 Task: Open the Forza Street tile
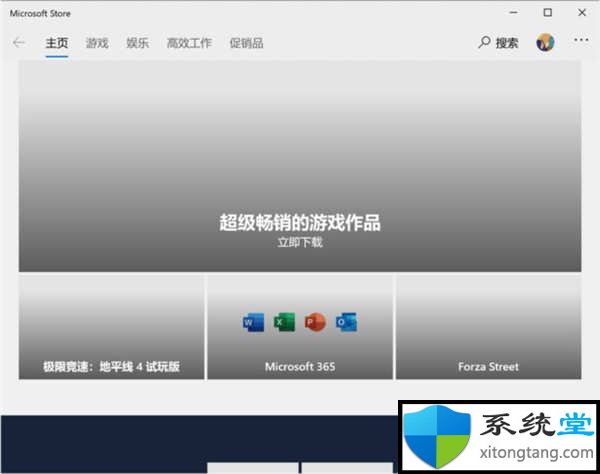488,327
